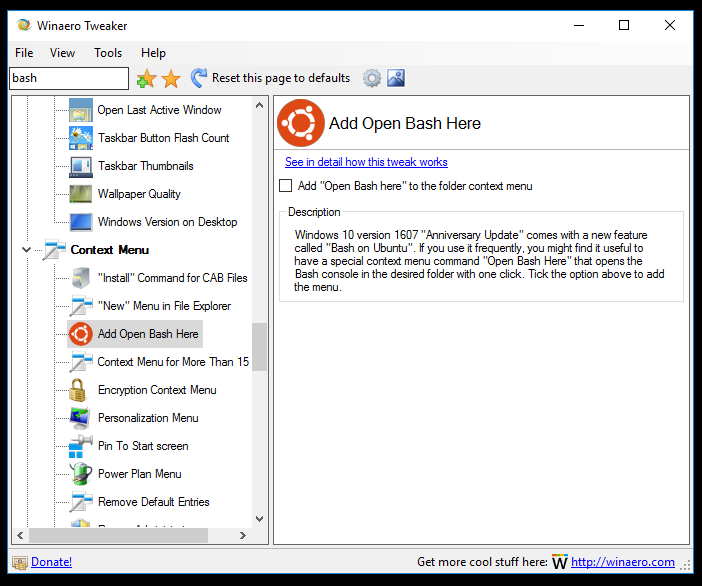Select Taskbar Thumbnails tree item

click(146, 166)
